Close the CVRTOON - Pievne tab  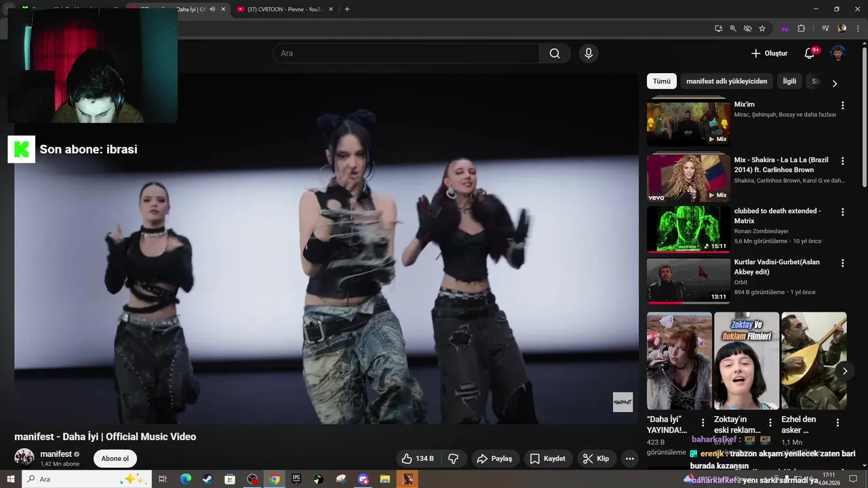tap(331, 9)
